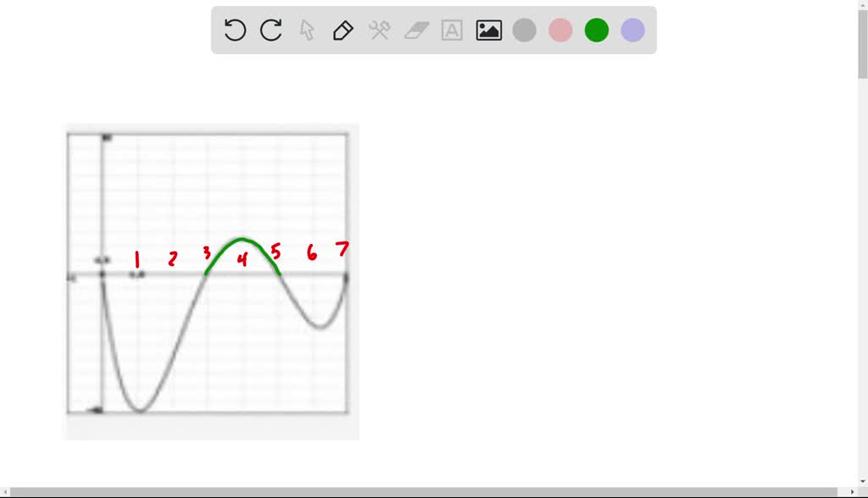The image size is (868, 498).
Task: Click the red number 7 annotation
Action: (341, 251)
